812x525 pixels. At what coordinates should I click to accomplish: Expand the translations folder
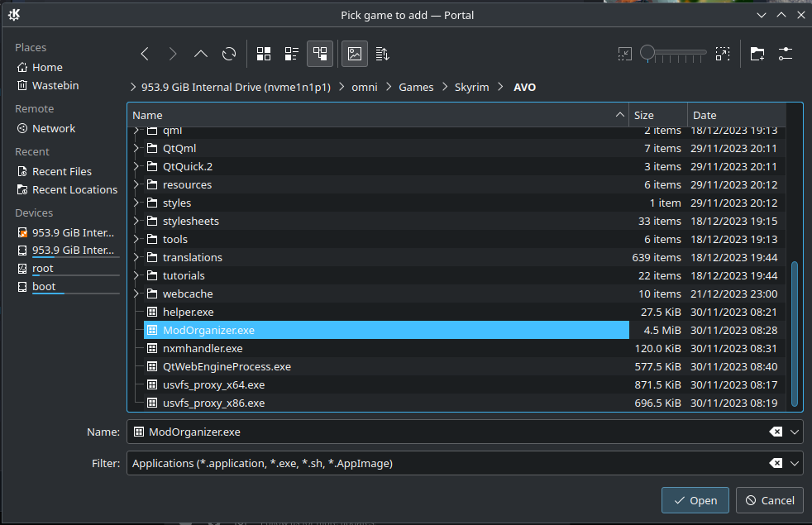[136, 257]
